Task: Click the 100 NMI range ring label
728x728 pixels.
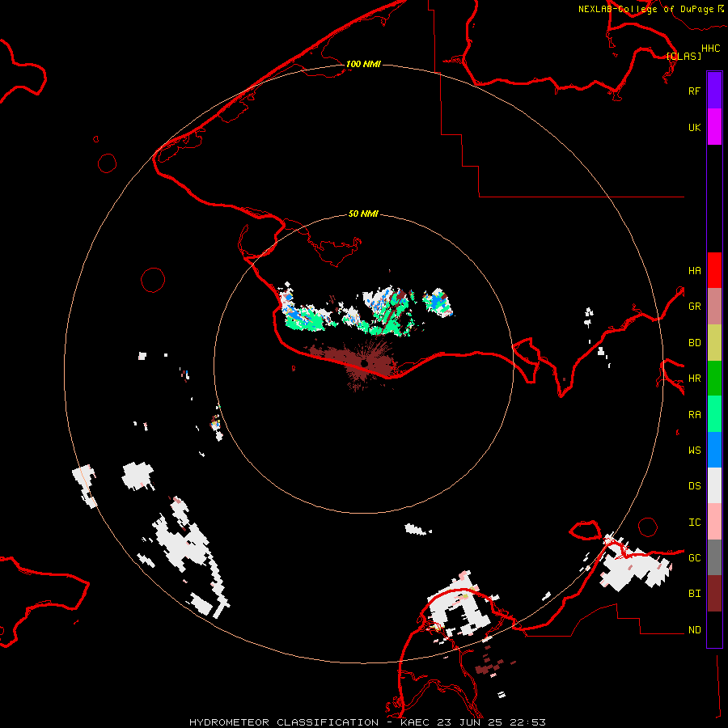Action: (363, 64)
